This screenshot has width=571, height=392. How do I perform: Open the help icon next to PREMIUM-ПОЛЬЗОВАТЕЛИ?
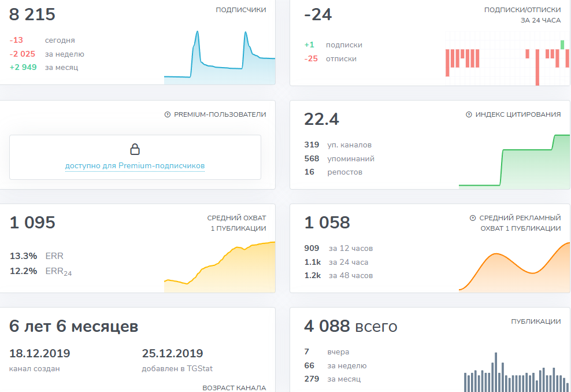coord(168,114)
